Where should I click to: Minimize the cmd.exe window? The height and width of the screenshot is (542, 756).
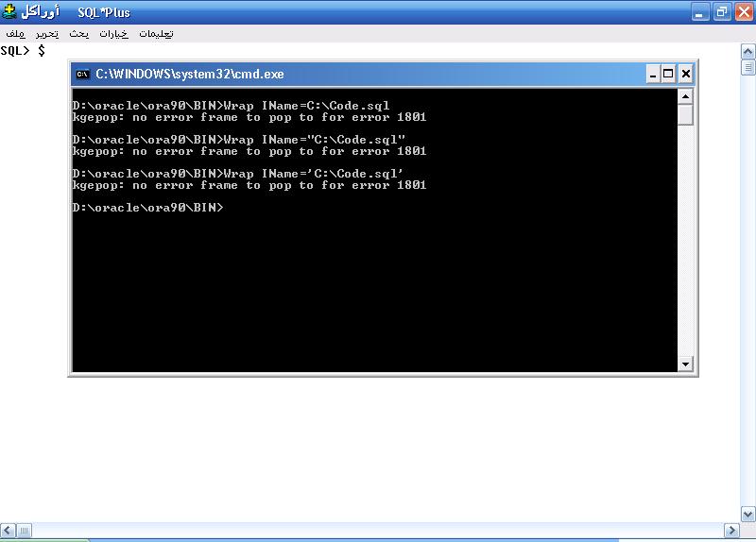[x=653, y=75]
